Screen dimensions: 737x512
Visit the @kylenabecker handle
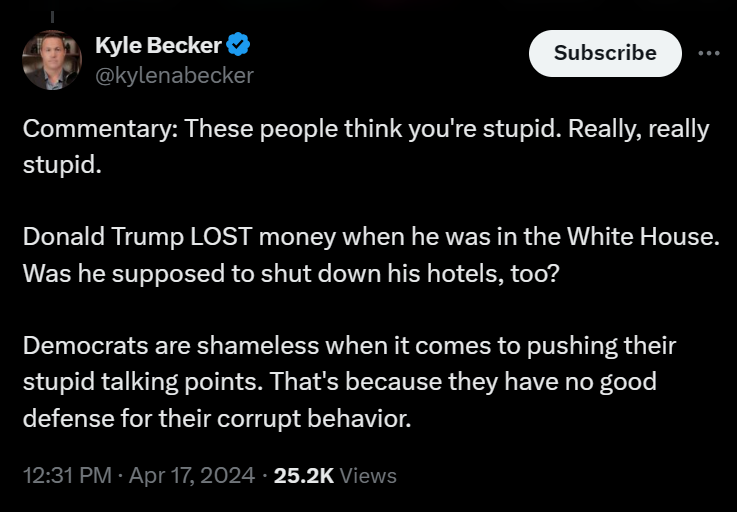[173, 75]
